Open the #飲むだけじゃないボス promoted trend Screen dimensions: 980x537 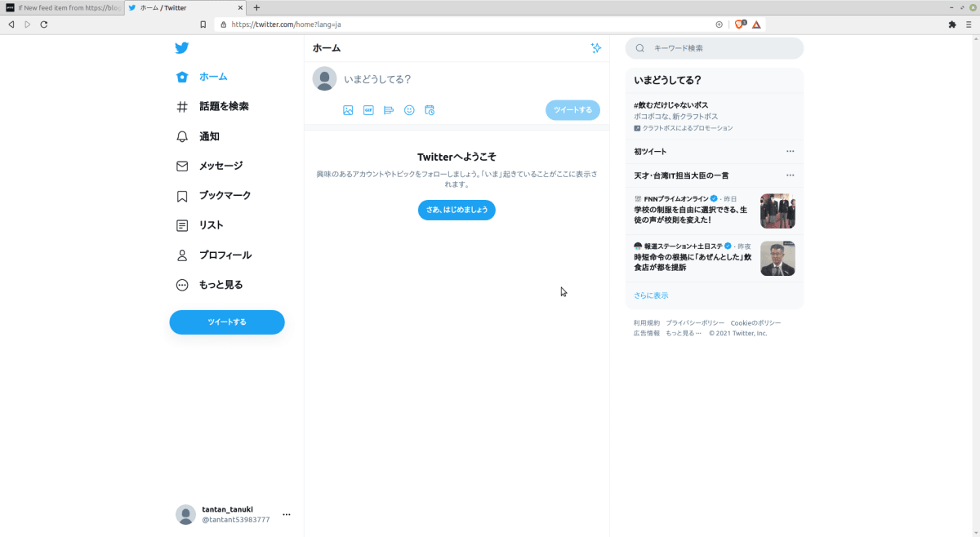coord(715,117)
